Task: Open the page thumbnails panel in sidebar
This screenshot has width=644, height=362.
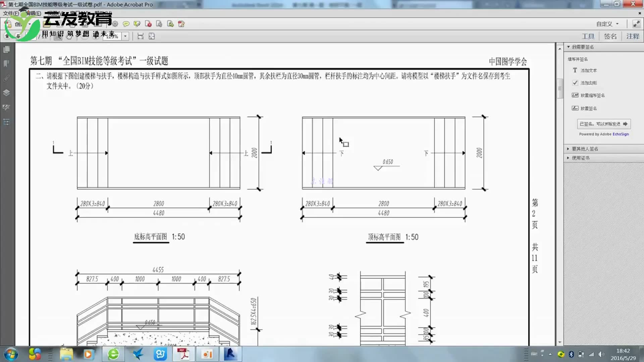Action: [6, 50]
